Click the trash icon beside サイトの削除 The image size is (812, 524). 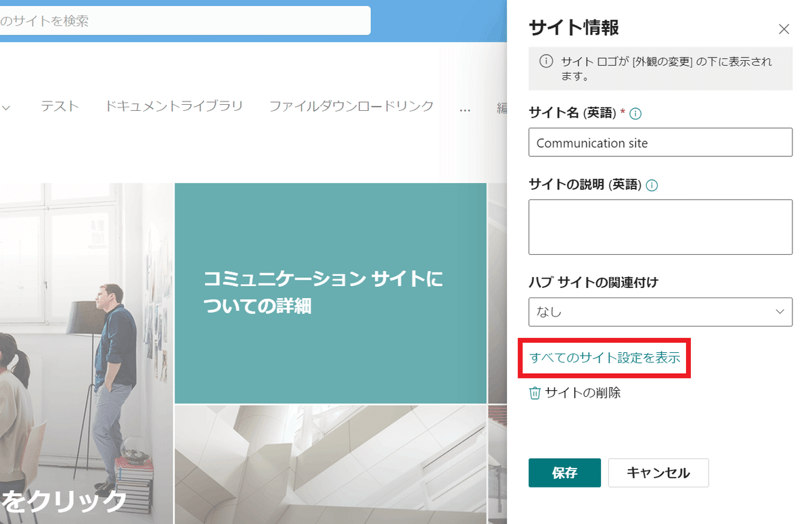535,393
